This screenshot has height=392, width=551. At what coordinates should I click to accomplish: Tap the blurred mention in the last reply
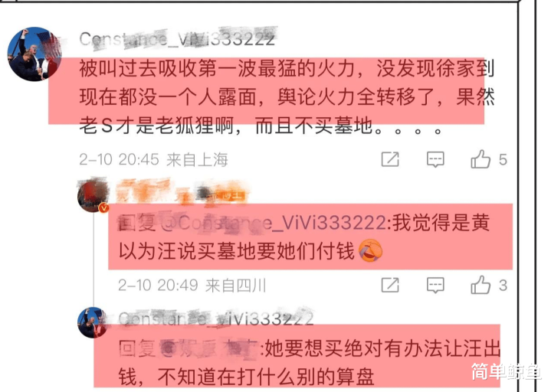(x=208, y=348)
